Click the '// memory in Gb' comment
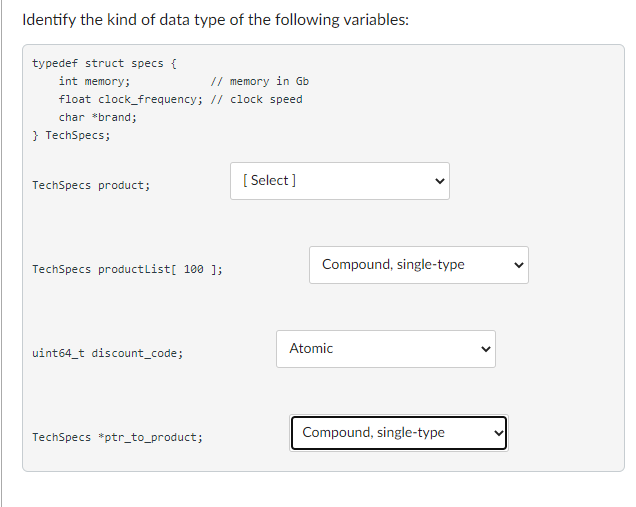The image size is (636, 507). tap(260, 81)
